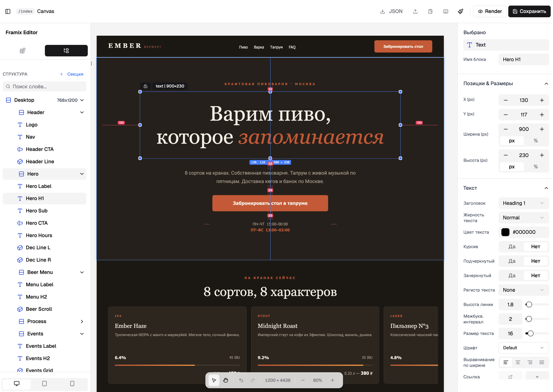Select the hand pan tool
The image size is (553, 392).
(x=226, y=380)
